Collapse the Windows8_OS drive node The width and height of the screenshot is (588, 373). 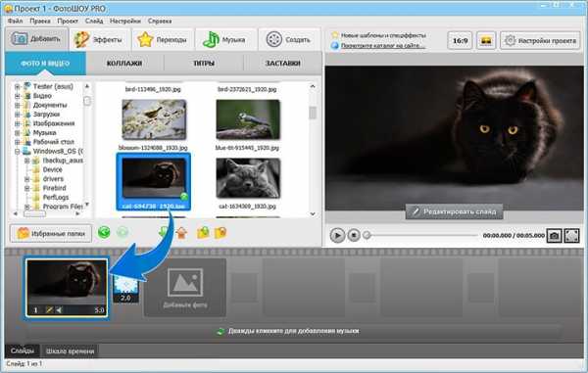18,152
